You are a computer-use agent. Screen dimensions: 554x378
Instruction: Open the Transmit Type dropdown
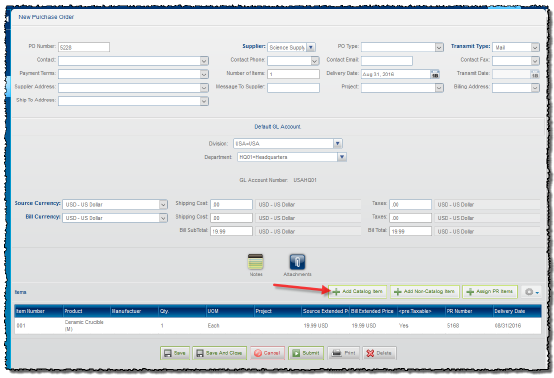coord(535,47)
